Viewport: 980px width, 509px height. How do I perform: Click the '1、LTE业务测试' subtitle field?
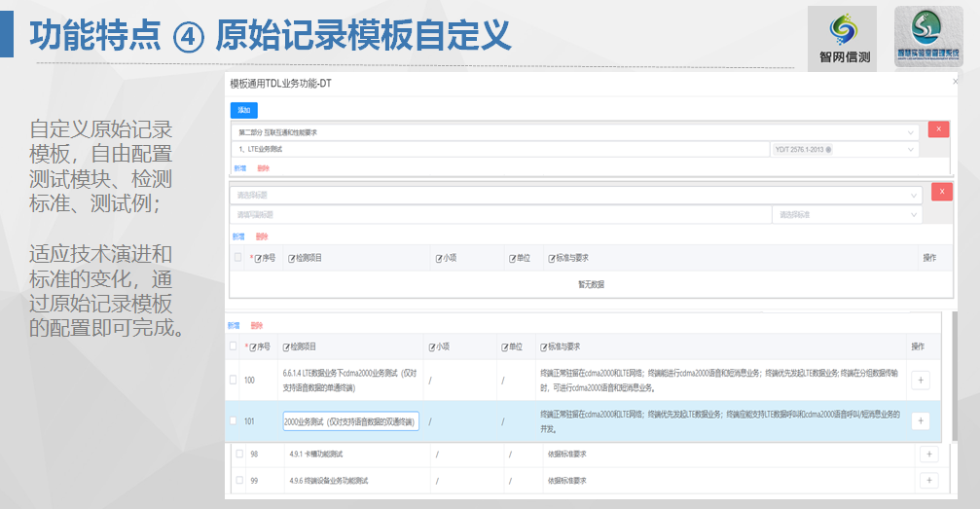500,150
